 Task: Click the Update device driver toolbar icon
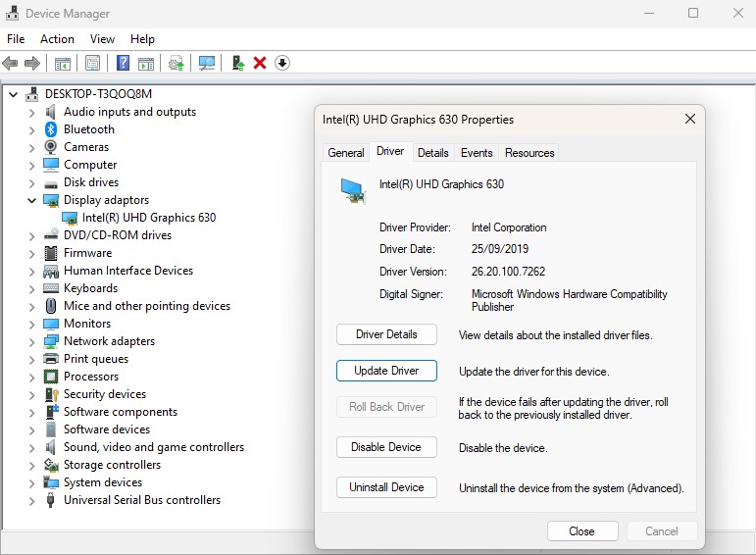[176, 63]
